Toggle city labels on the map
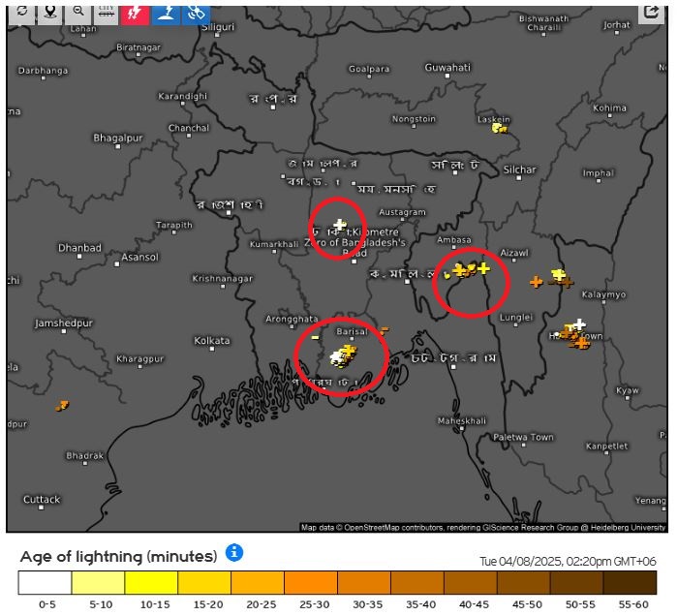 pos(107,13)
